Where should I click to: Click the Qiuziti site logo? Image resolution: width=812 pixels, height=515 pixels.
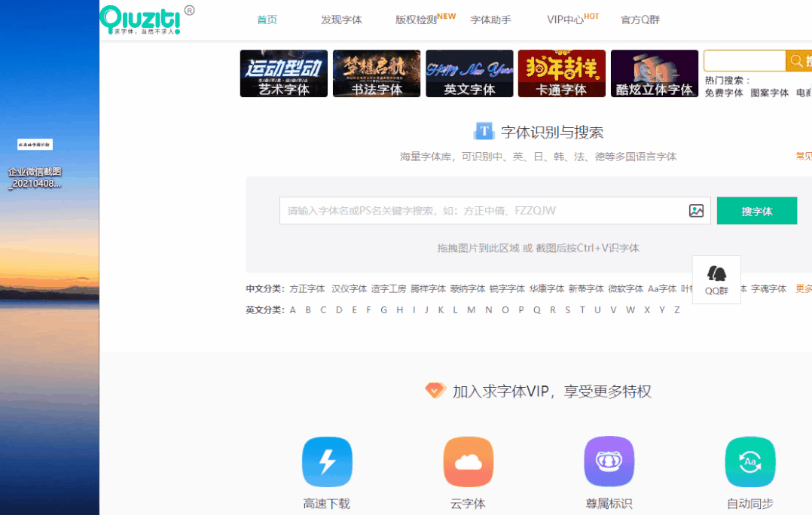(140, 20)
